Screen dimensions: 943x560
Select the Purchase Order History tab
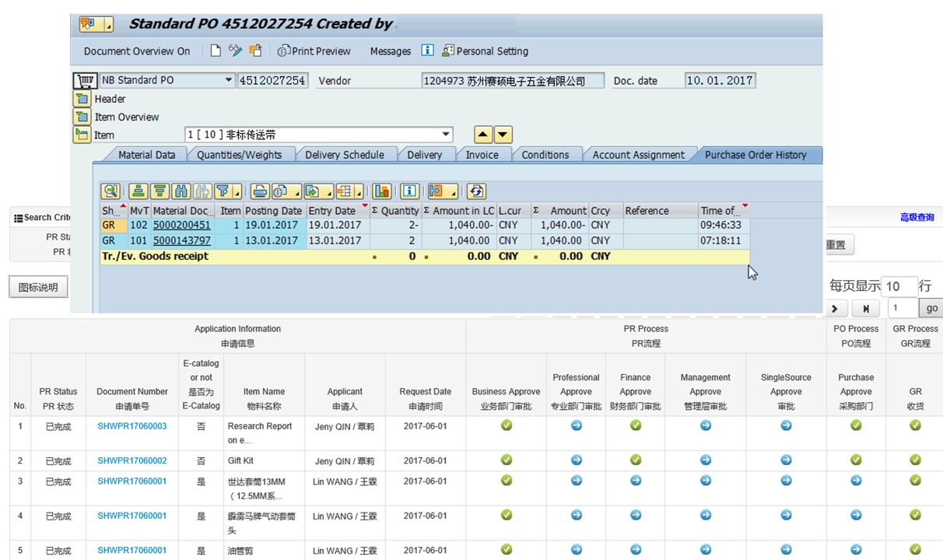point(755,155)
